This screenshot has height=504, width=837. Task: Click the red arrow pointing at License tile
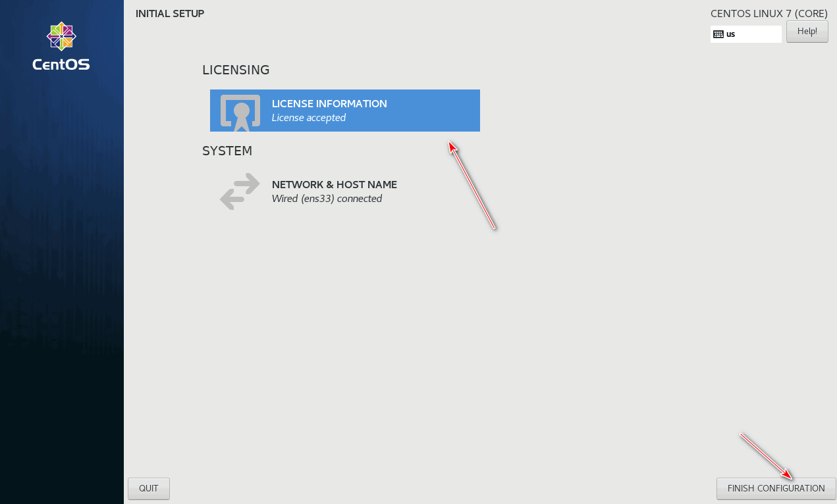(x=472, y=186)
